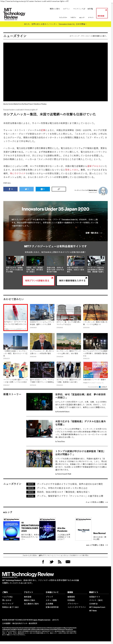Bookmark the article with Hatena B! button
The height and width of the screenshot is (644, 113).
[43, 189]
